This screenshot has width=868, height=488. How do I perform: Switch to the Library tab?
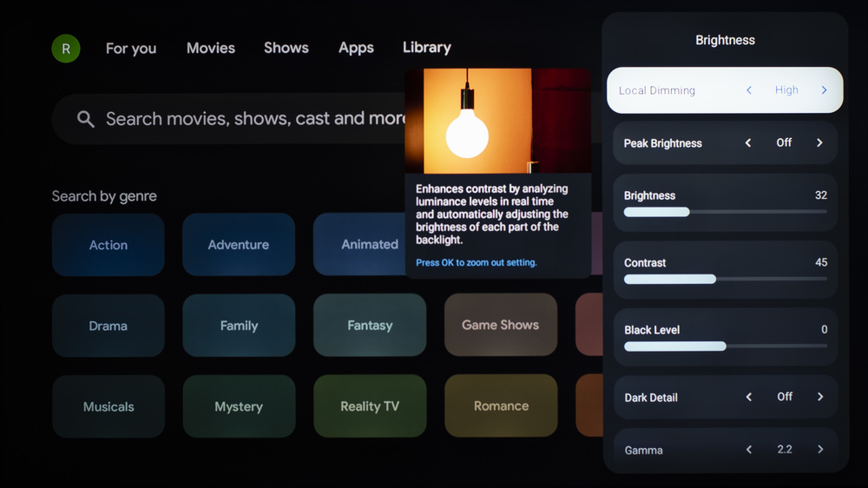(x=426, y=48)
